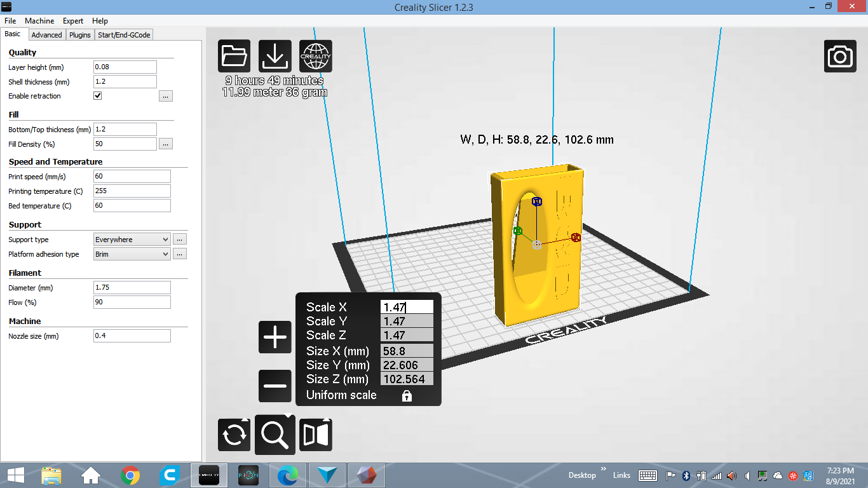Click the '11.99 meter 36 gram' filament estimate

click(275, 92)
